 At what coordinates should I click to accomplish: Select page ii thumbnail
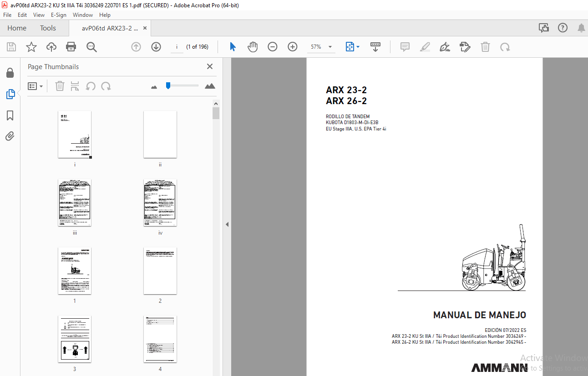pyautogui.click(x=160, y=135)
